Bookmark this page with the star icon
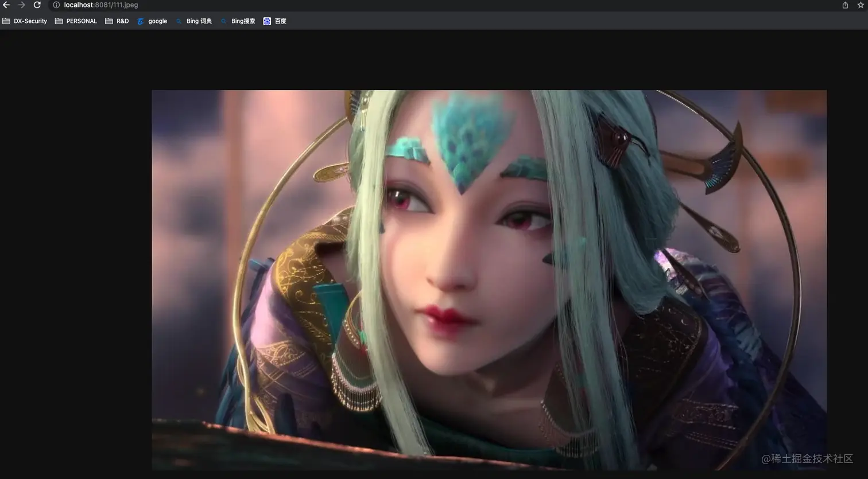The width and height of the screenshot is (868, 479). [859, 5]
